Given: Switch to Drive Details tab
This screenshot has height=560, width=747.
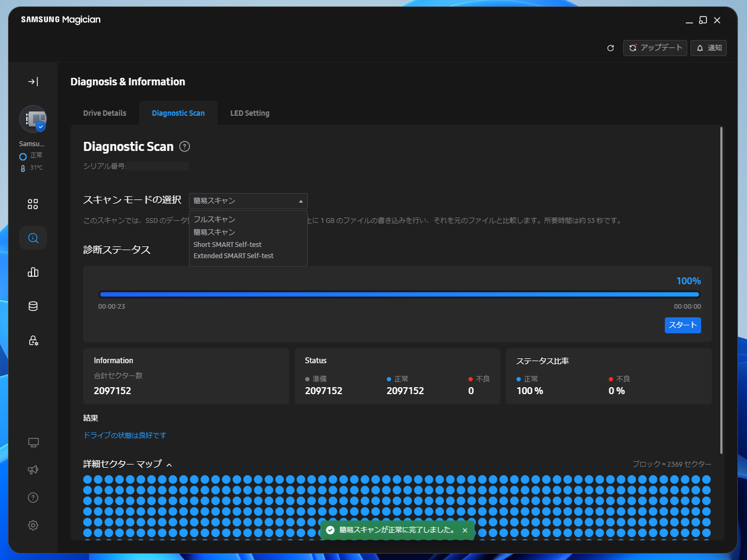Looking at the screenshot, I should [x=105, y=113].
